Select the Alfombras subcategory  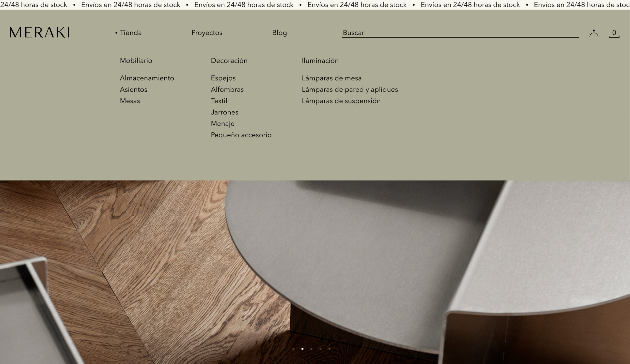tap(227, 89)
